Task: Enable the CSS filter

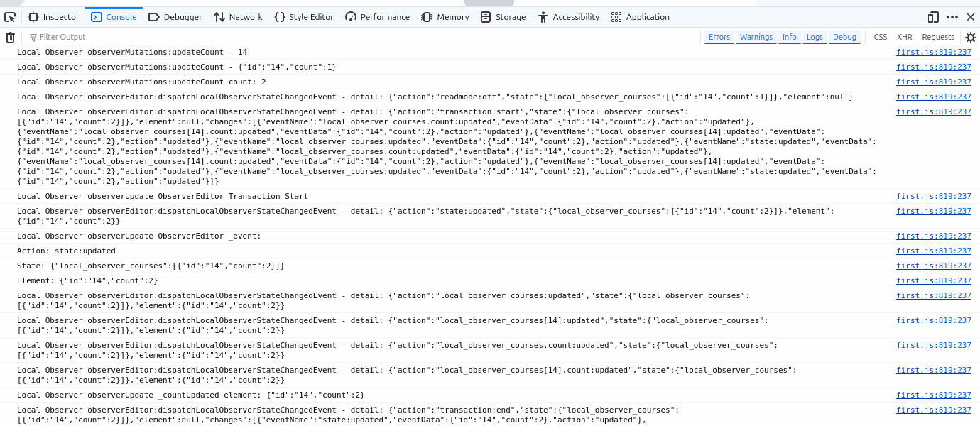Action: tap(881, 37)
